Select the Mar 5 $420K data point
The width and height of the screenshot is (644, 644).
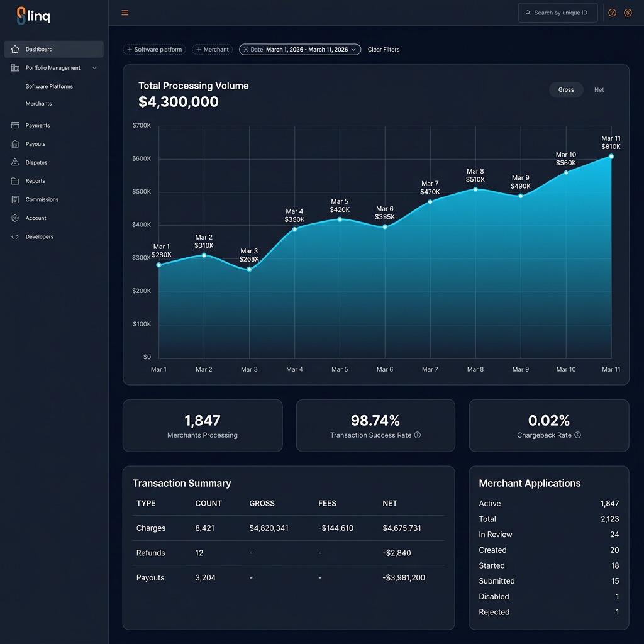[x=340, y=219]
